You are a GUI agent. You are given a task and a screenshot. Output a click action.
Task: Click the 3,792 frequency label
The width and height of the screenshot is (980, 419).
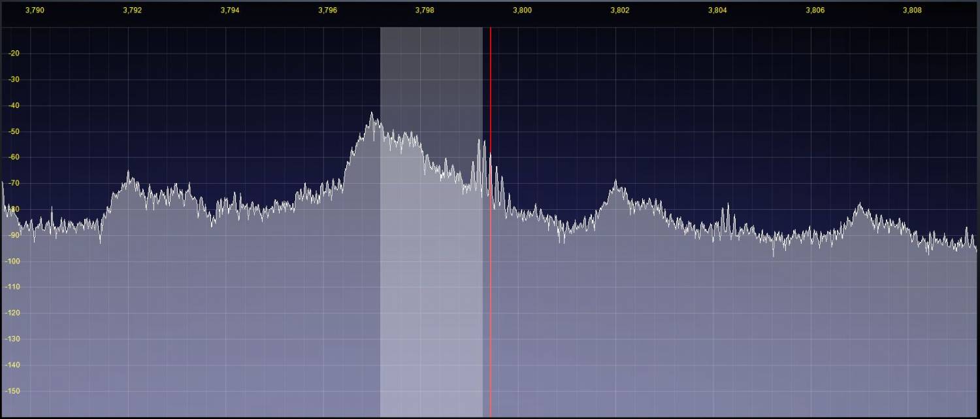(132, 10)
